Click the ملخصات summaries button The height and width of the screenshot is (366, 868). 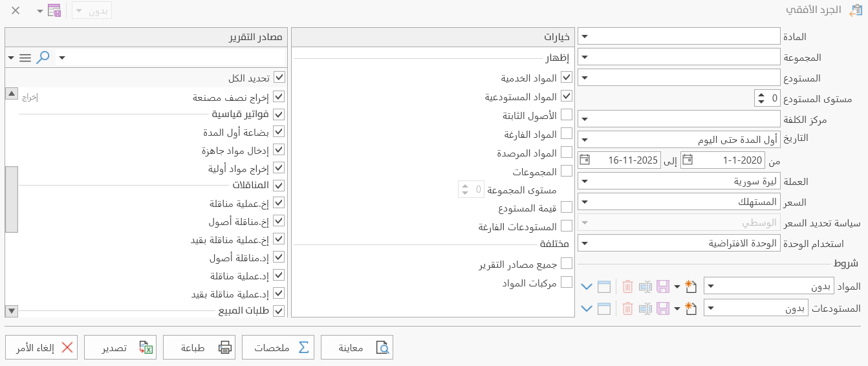pyautogui.click(x=278, y=347)
